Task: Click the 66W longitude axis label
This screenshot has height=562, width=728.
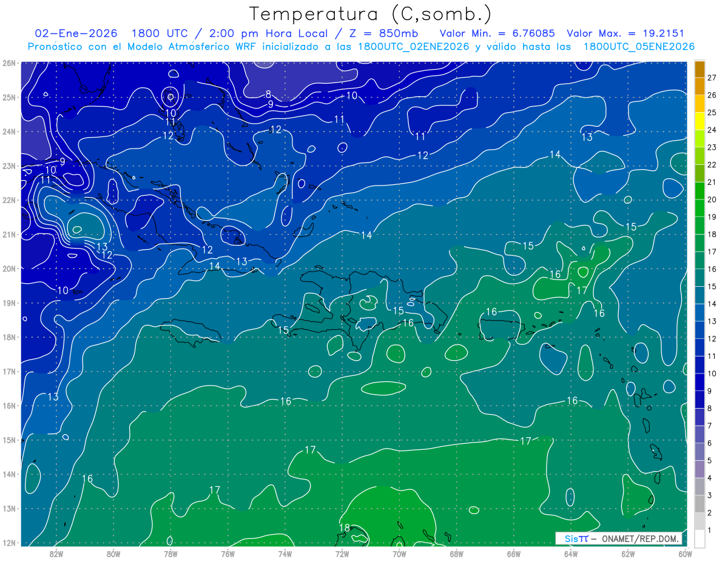Action: pos(513,554)
